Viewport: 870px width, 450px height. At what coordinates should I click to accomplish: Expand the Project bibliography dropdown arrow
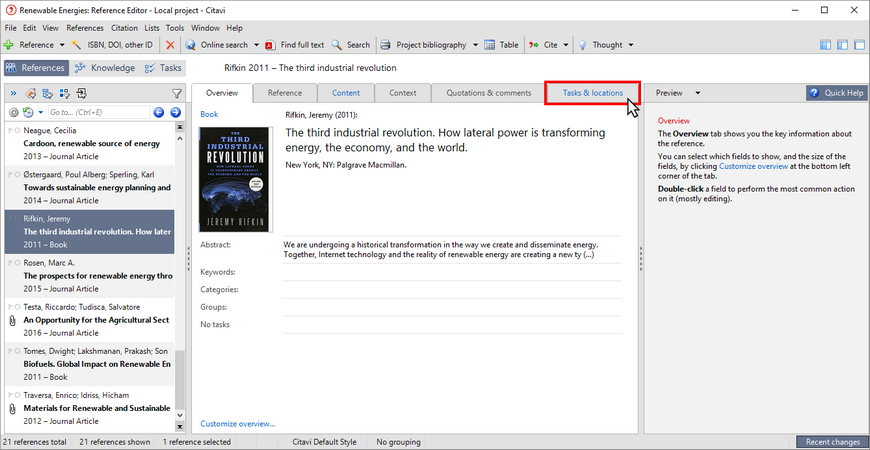[x=476, y=45]
